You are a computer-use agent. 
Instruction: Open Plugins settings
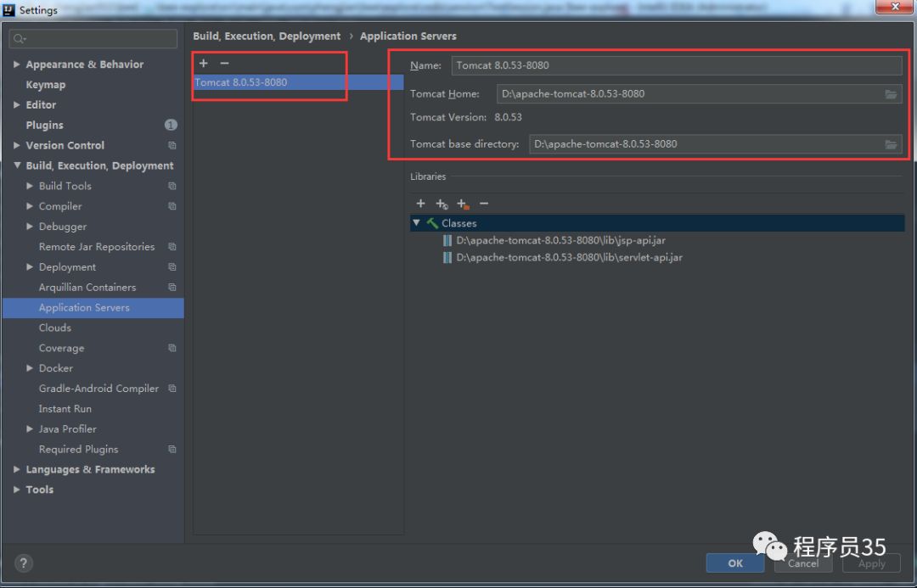coord(44,125)
